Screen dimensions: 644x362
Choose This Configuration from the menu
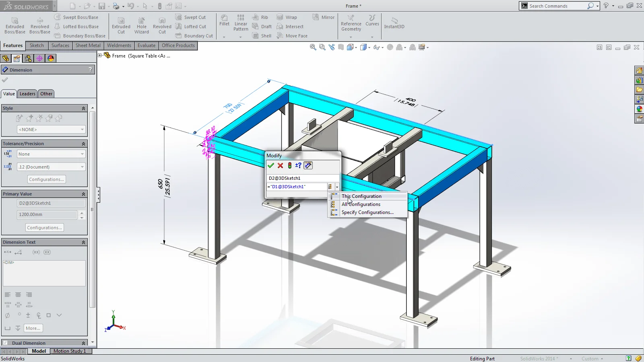coord(361,196)
